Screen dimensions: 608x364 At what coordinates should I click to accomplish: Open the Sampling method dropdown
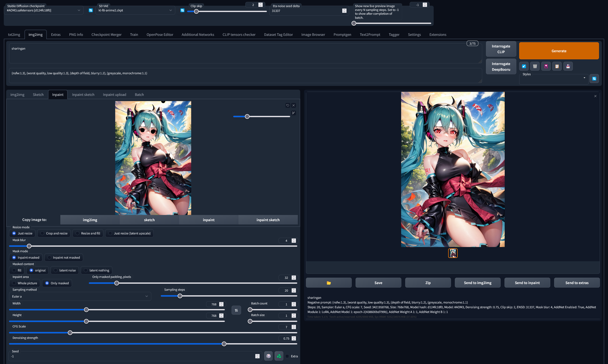pyautogui.click(x=80, y=296)
